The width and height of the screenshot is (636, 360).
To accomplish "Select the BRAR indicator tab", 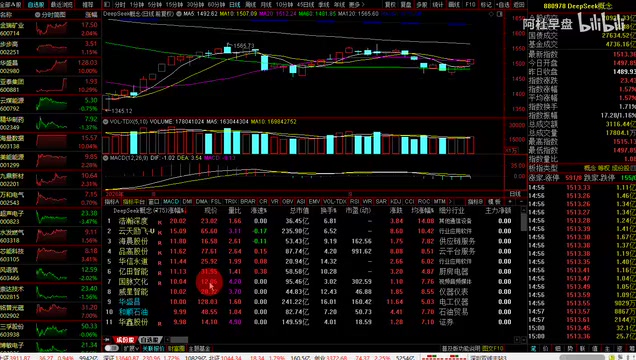I will coord(247,201).
